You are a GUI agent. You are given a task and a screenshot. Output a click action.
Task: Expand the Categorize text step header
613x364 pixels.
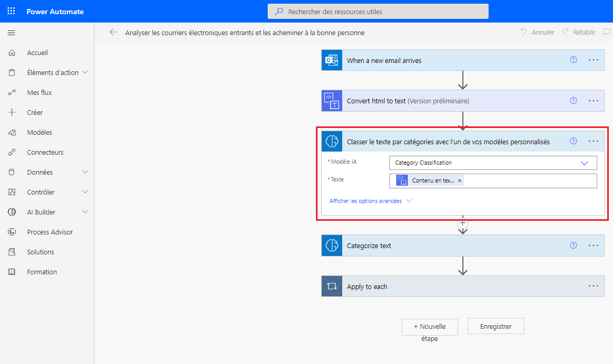(463, 245)
